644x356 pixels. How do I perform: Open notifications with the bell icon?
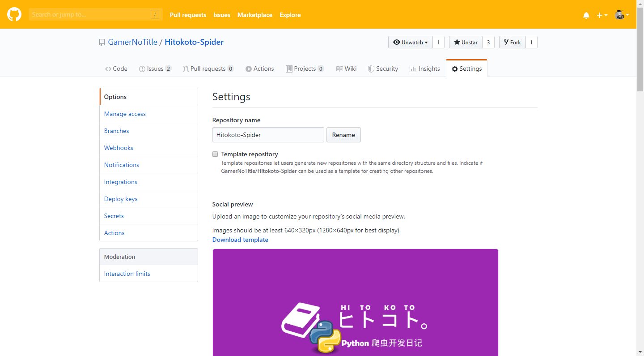pos(586,15)
